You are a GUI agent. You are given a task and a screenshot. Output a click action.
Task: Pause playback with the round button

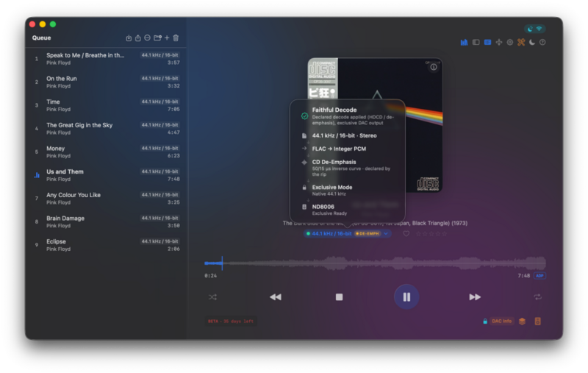click(x=406, y=297)
